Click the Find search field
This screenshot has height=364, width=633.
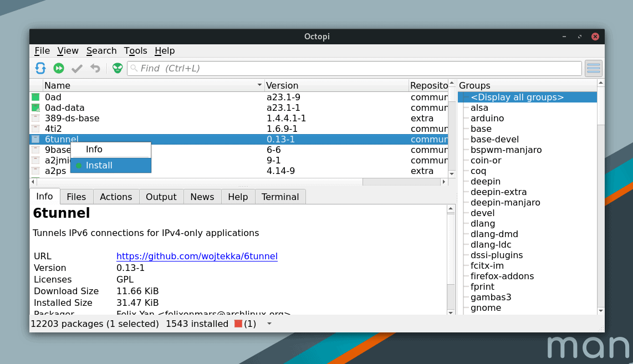(355, 68)
